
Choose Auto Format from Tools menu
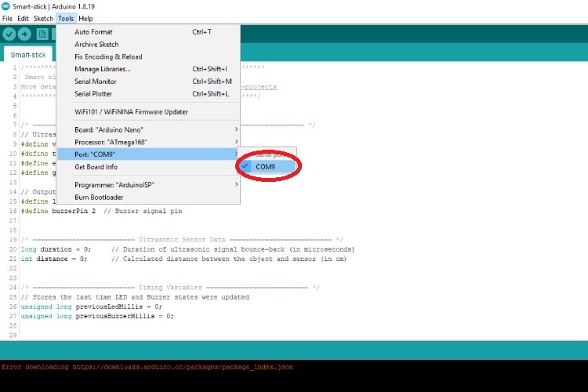tap(148, 32)
